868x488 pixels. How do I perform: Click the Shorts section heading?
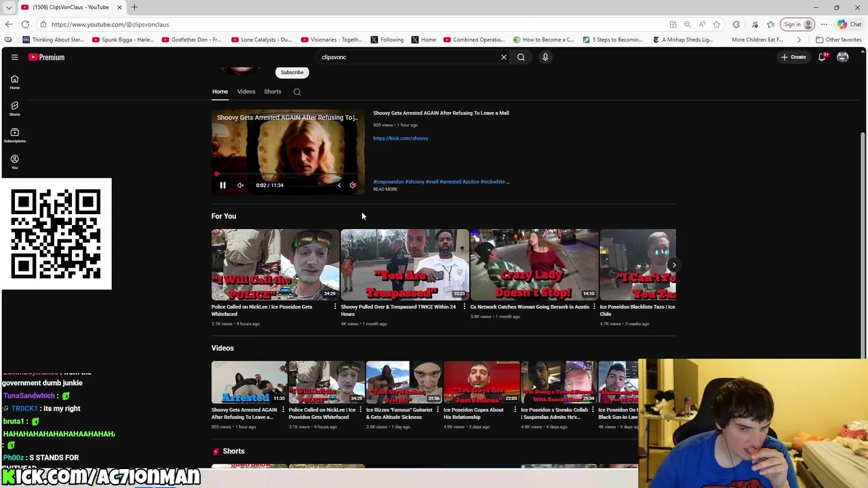click(233, 451)
